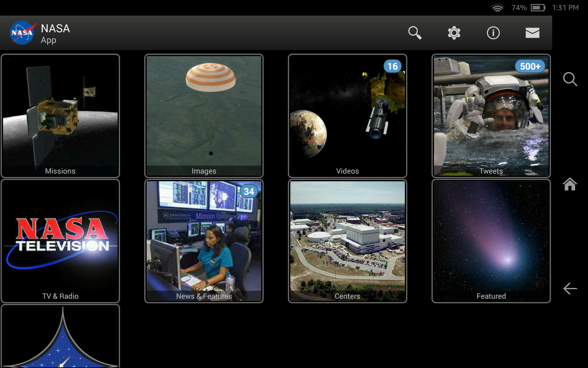
Task: Open the Videos tile with 16 new items
Action: [x=347, y=116]
